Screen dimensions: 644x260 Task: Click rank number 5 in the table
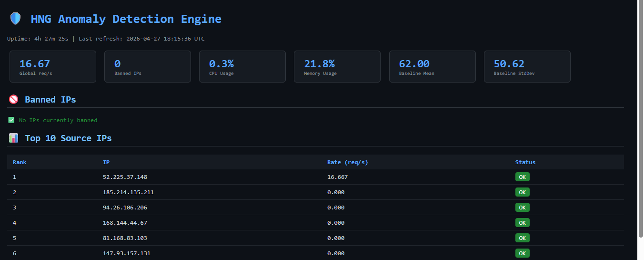coord(14,238)
